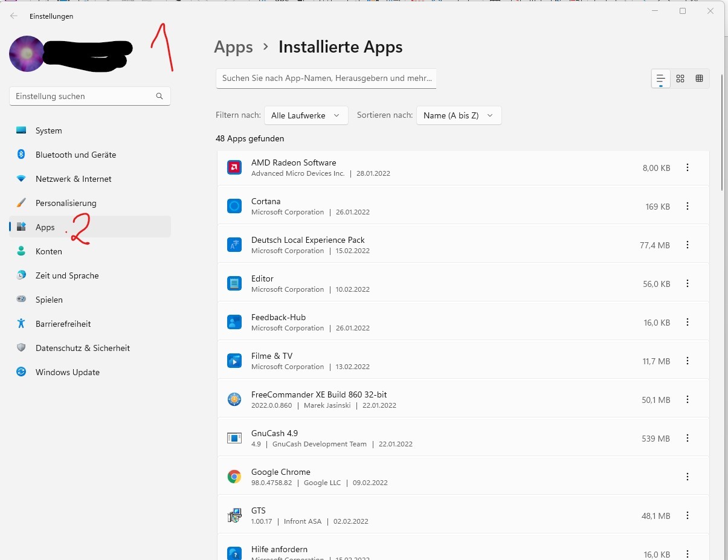Open Bluetooth und Geräte settings

click(90, 155)
